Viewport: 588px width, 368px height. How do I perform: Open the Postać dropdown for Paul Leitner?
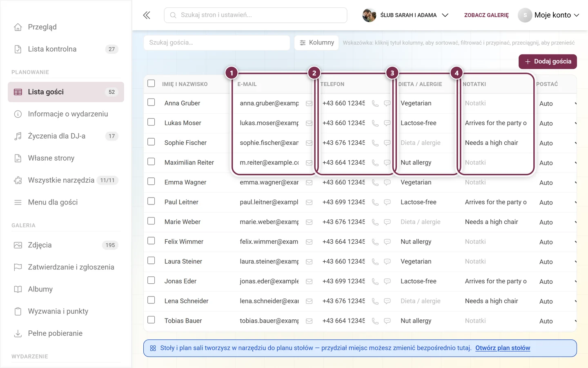pos(557,202)
